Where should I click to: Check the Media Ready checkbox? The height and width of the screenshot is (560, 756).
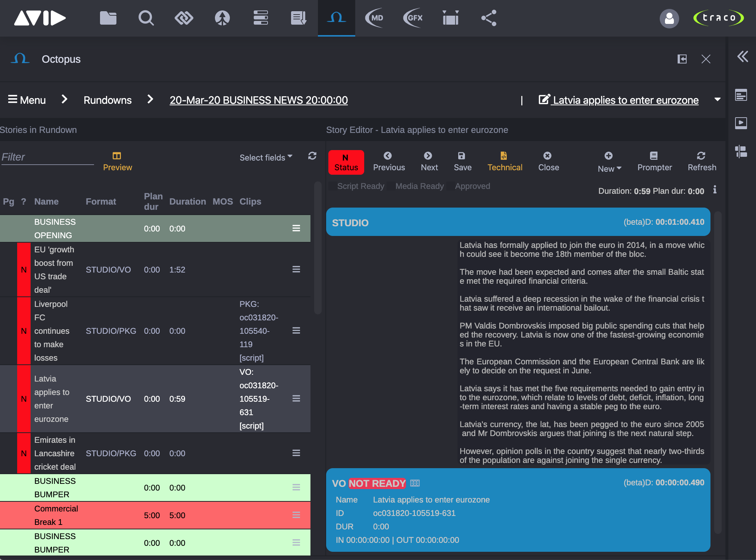click(391, 186)
